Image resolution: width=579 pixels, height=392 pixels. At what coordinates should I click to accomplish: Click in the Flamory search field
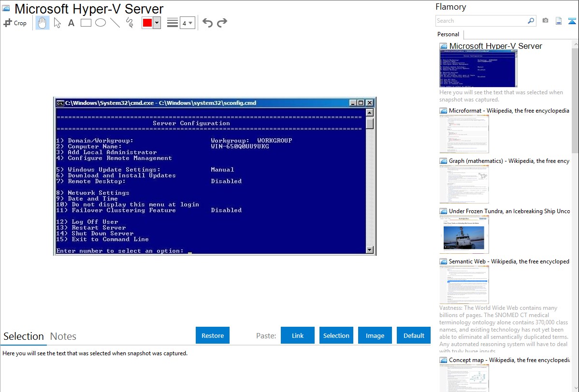(x=481, y=21)
